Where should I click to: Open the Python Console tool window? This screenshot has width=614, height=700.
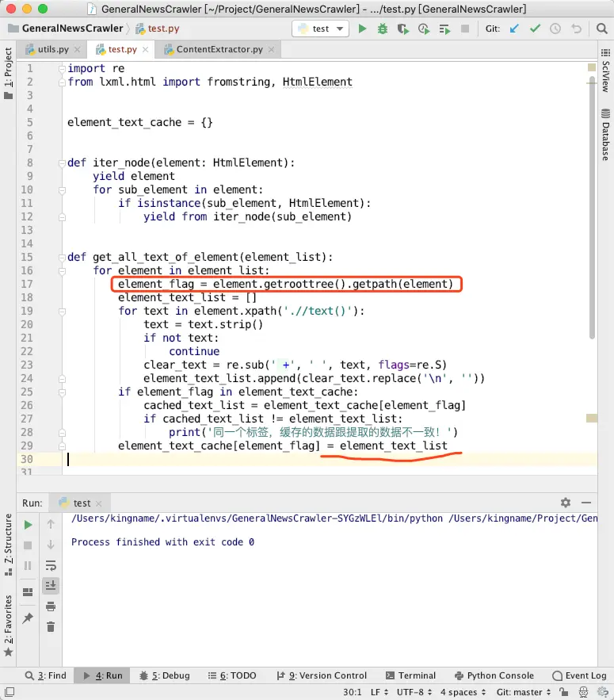[494, 675]
